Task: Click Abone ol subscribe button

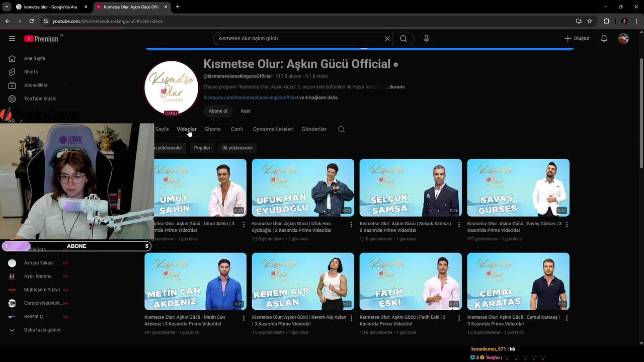Action: tap(218, 111)
